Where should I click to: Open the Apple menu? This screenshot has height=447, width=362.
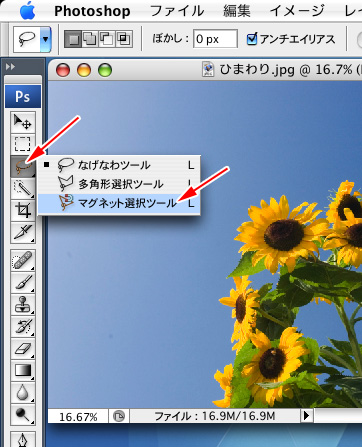pyautogui.click(x=28, y=11)
